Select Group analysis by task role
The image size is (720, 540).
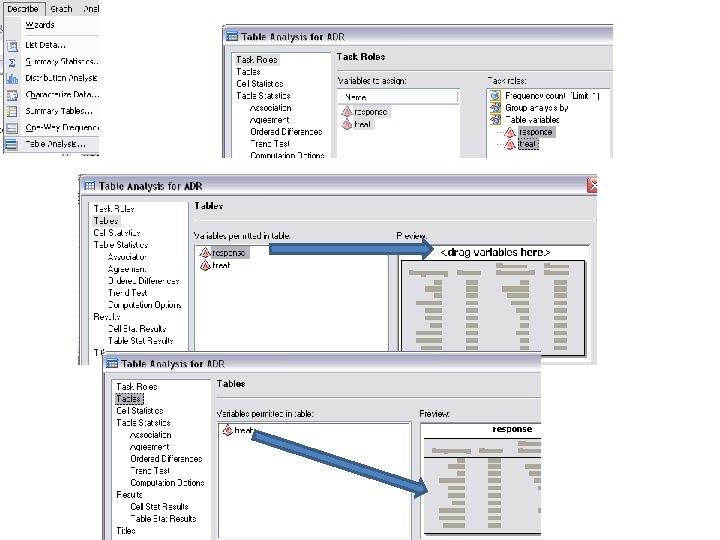pyautogui.click(x=537, y=108)
